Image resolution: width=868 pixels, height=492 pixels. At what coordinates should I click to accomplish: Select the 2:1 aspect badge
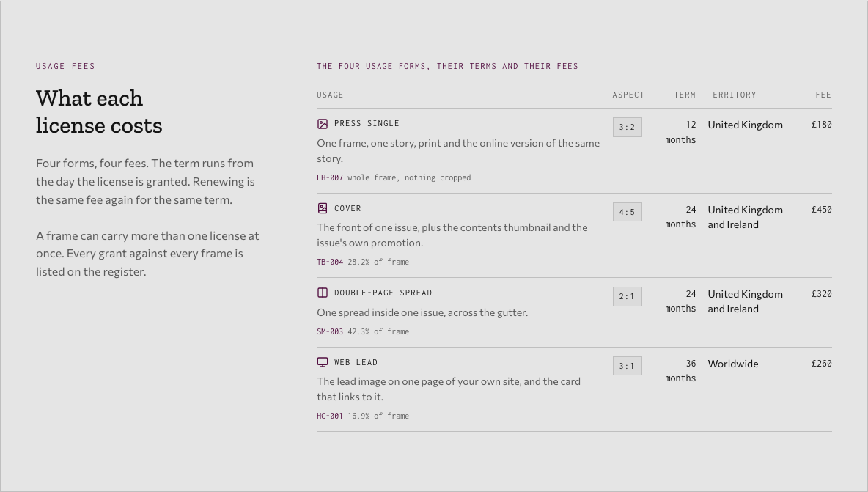(x=628, y=297)
